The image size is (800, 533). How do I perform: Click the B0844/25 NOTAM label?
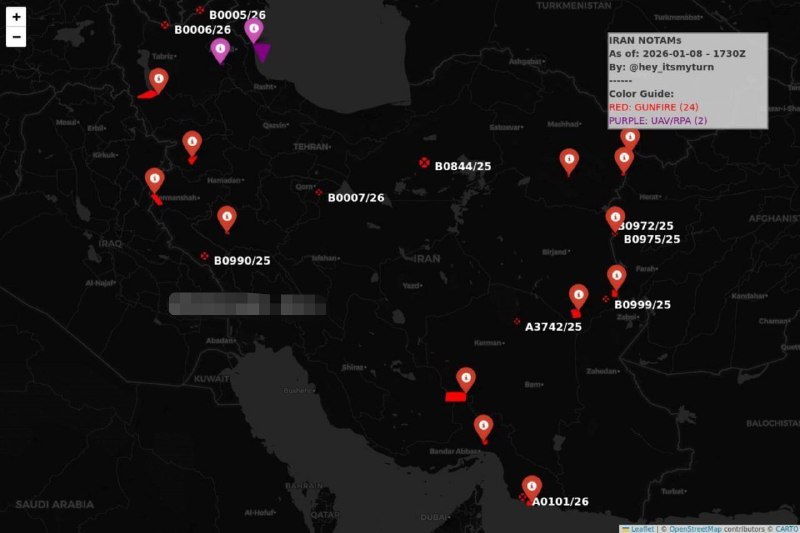pyautogui.click(x=463, y=166)
